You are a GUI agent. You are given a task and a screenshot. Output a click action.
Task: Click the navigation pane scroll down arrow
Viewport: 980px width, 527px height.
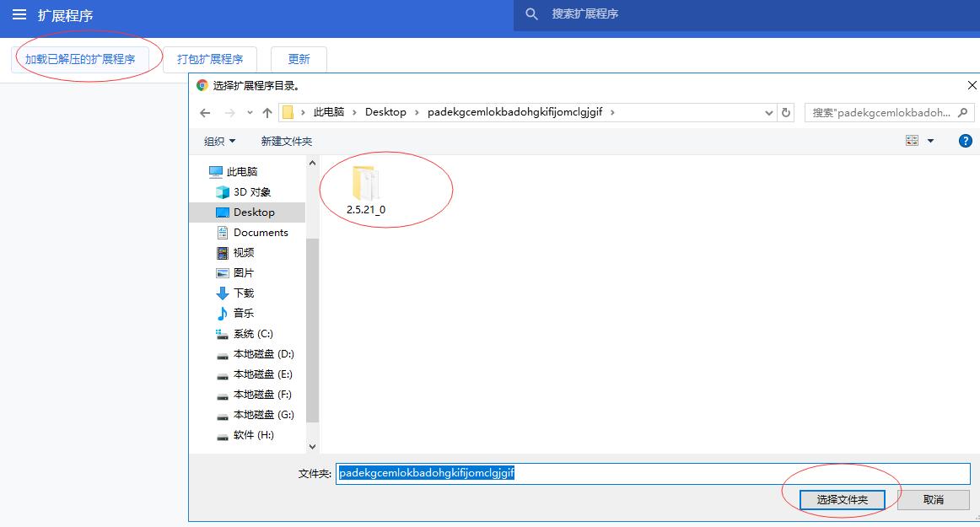(312, 446)
